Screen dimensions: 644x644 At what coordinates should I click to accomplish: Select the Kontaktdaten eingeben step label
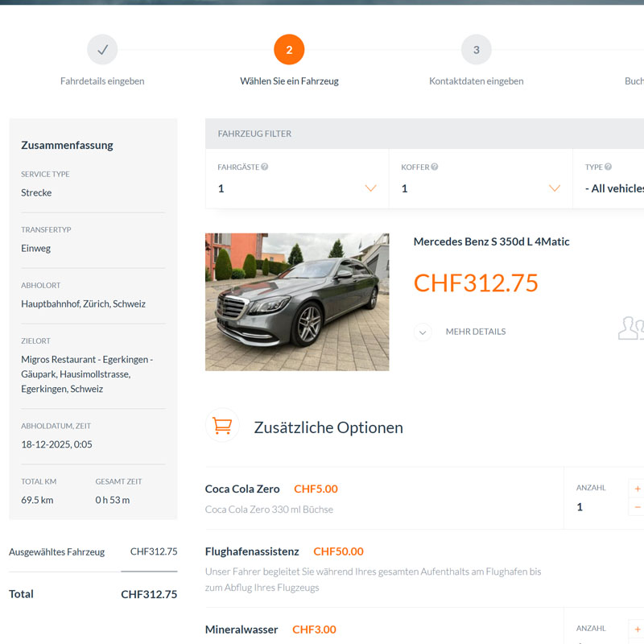(x=476, y=80)
